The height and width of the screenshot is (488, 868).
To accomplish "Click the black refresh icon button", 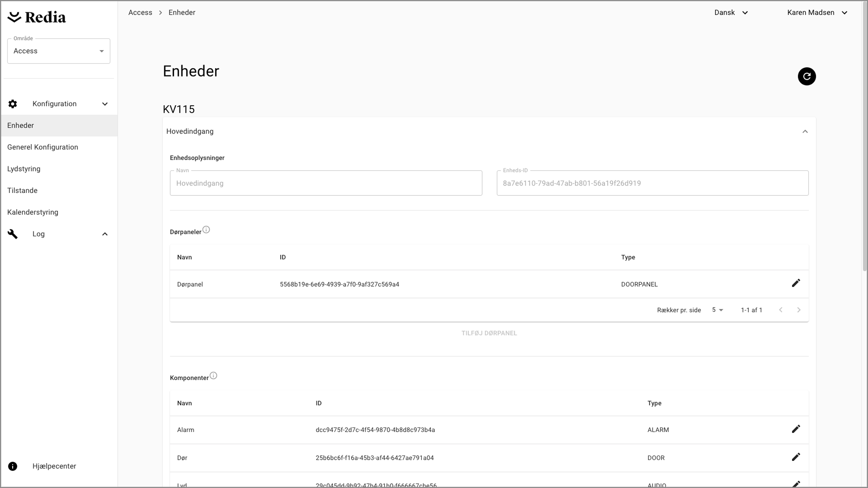I will click(806, 76).
